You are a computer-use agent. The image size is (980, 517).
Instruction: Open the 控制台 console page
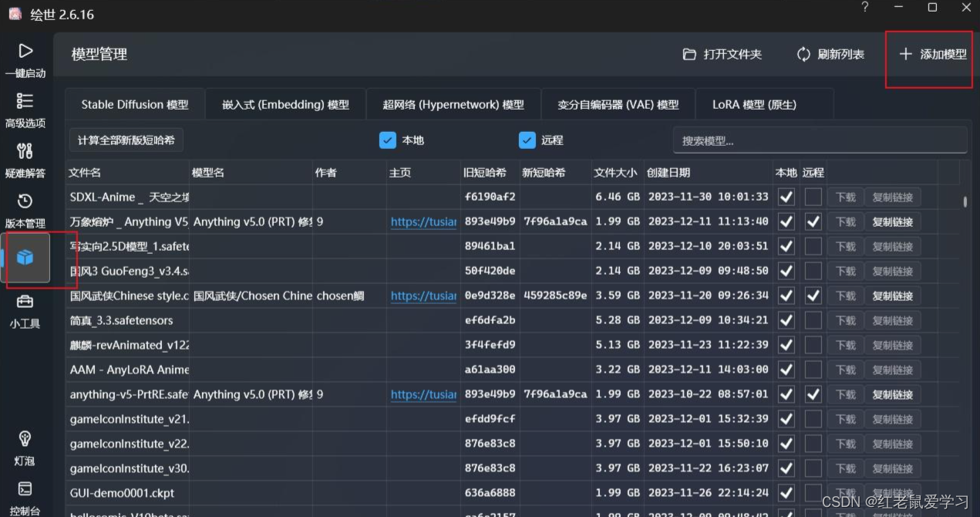[x=25, y=498]
